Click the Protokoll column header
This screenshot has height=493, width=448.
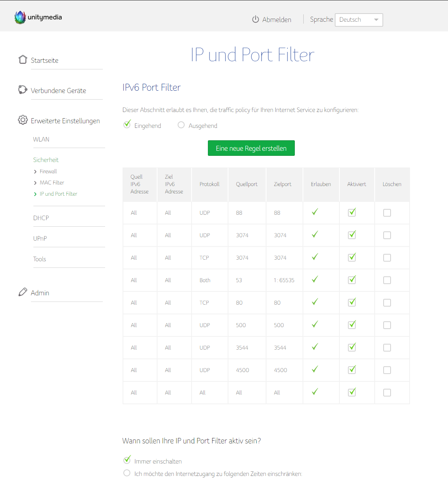click(x=209, y=184)
